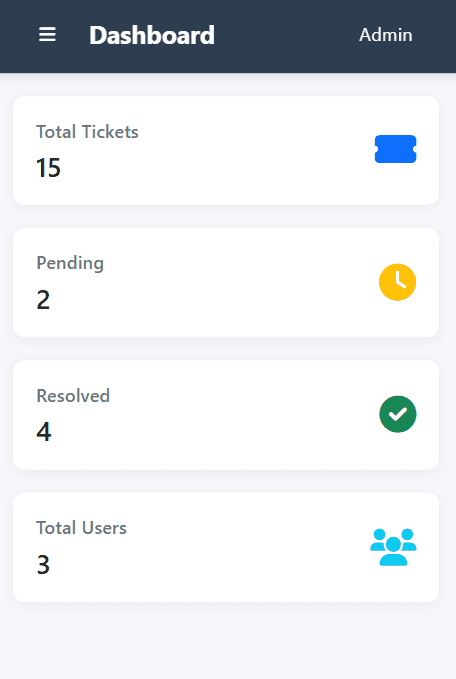Viewport: 456px width, 679px height.
Task: Click the blue ticket icon
Action: 395,149
